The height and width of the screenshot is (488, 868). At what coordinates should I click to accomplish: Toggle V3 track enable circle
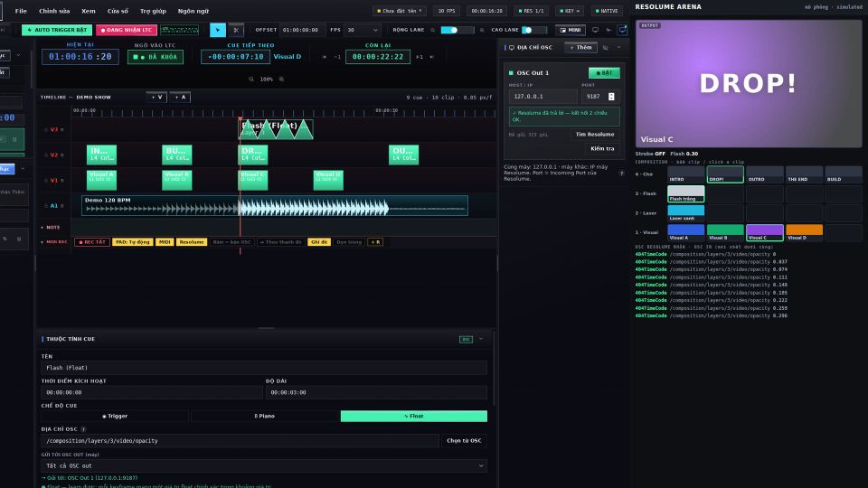pyautogui.click(x=46, y=129)
